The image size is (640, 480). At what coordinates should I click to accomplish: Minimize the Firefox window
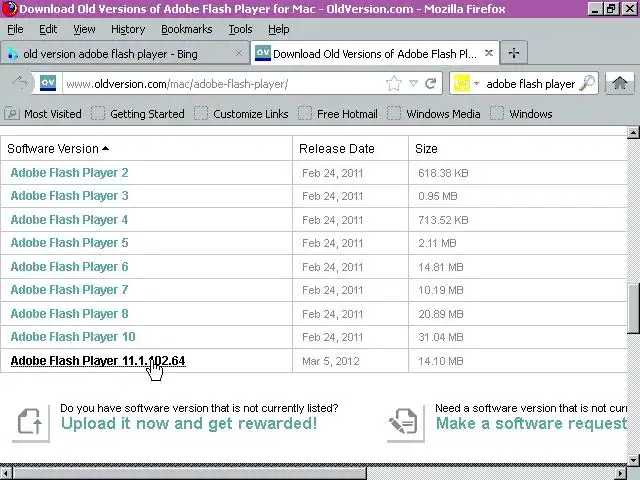tap(595, 9)
